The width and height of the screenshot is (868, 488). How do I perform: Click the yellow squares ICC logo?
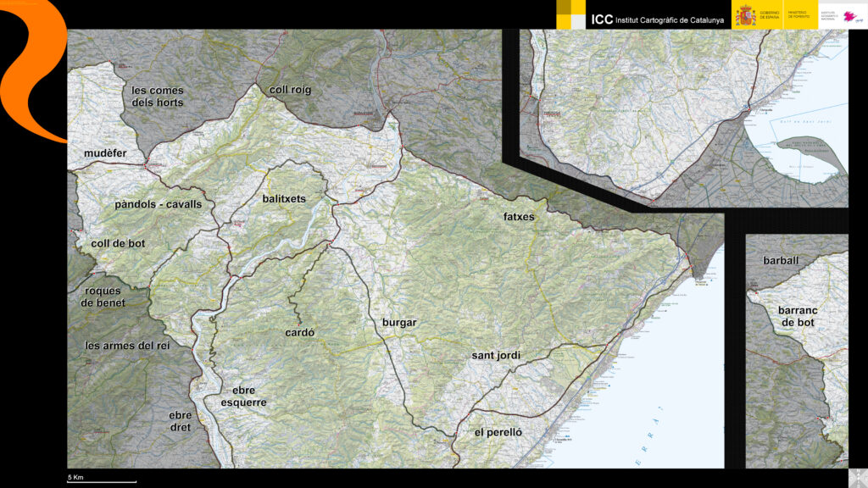[x=571, y=14]
